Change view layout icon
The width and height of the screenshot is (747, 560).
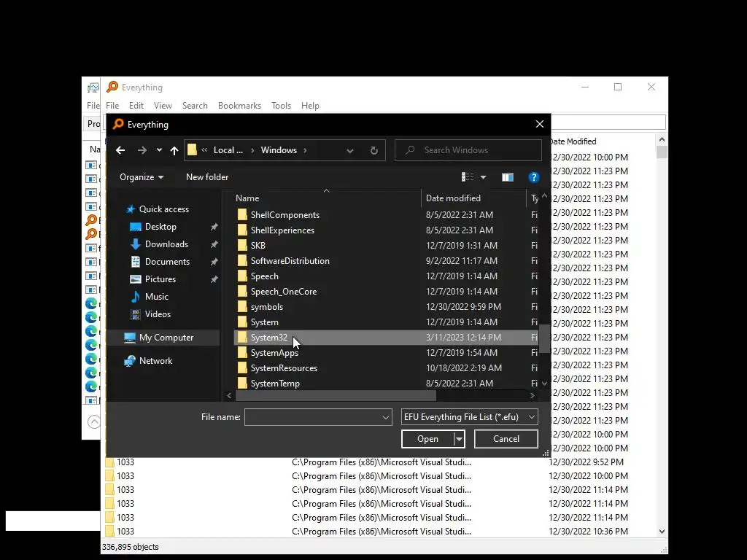coord(468,177)
